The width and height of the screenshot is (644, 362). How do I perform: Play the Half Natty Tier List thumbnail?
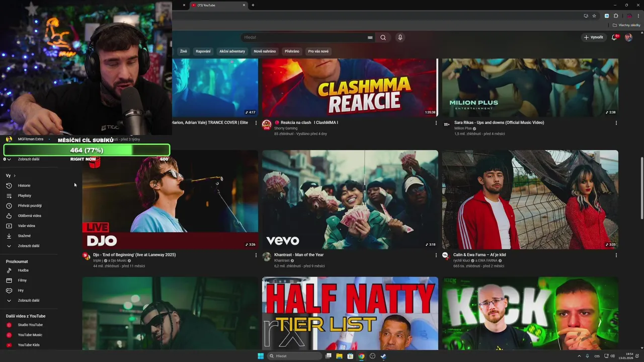point(350,313)
